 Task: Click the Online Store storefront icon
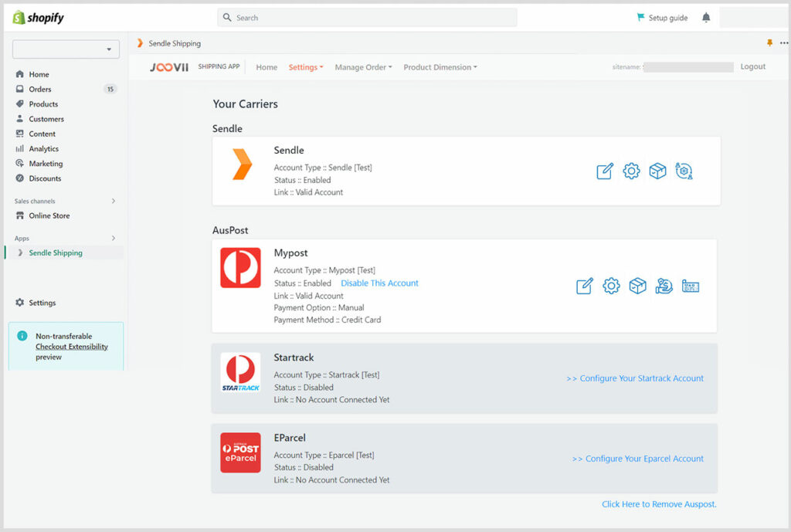[x=19, y=215]
